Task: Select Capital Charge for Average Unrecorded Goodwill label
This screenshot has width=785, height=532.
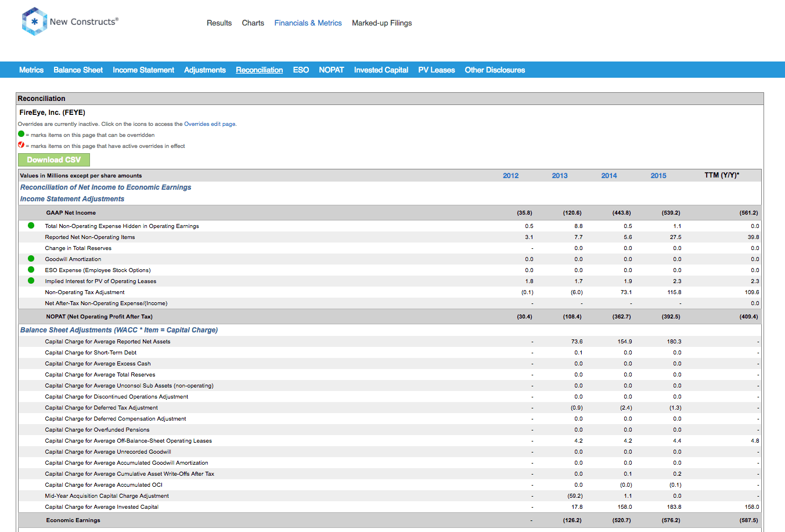Action: coord(108,451)
